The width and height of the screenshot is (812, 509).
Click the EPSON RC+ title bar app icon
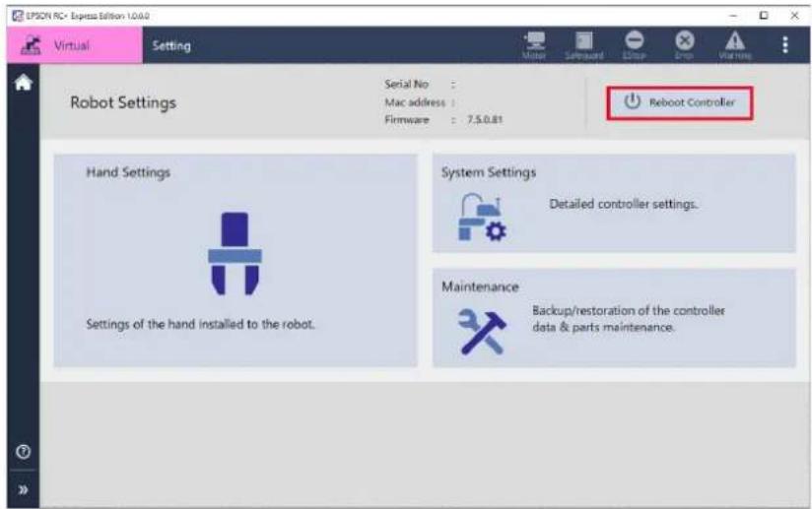tap(18, 16)
